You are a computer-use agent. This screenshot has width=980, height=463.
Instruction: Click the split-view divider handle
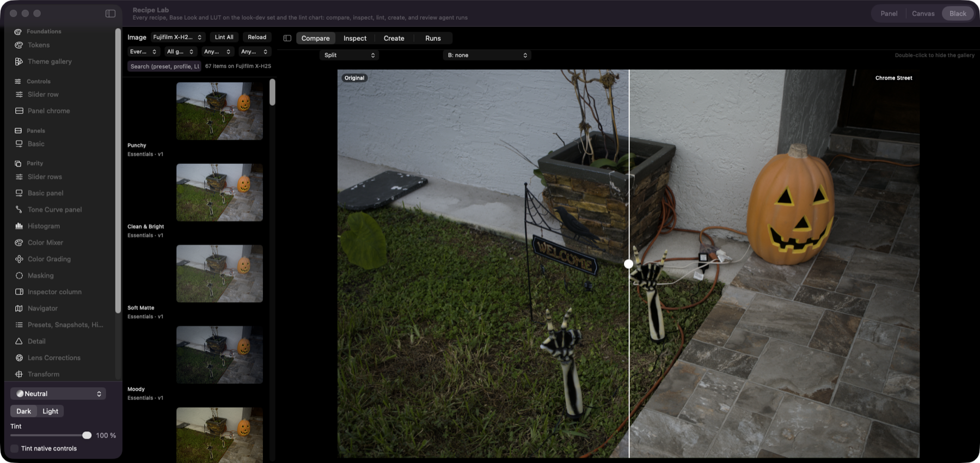coord(629,264)
